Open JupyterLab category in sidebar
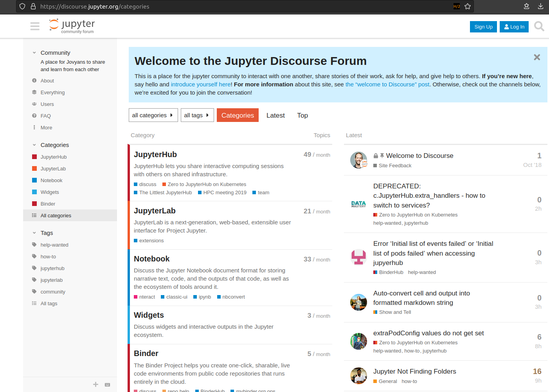Image resolution: width=549 pixels, height=392 pixels. point(53,169)
